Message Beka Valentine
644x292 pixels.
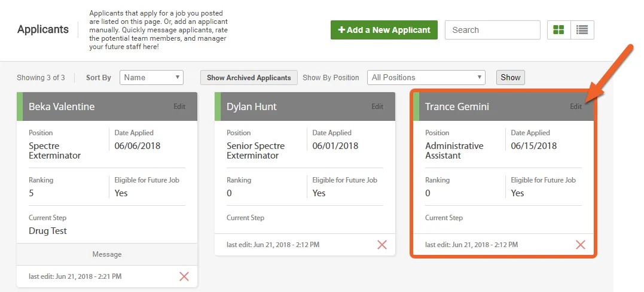point(107,254)
